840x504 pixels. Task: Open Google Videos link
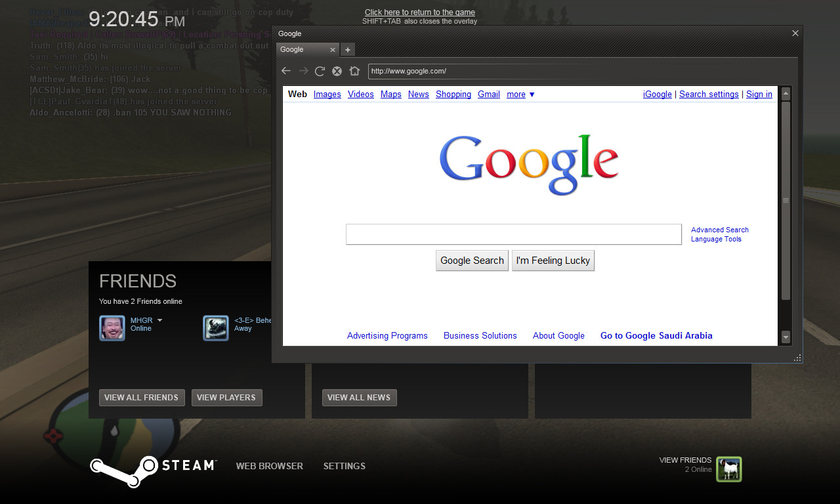point(360,94)
